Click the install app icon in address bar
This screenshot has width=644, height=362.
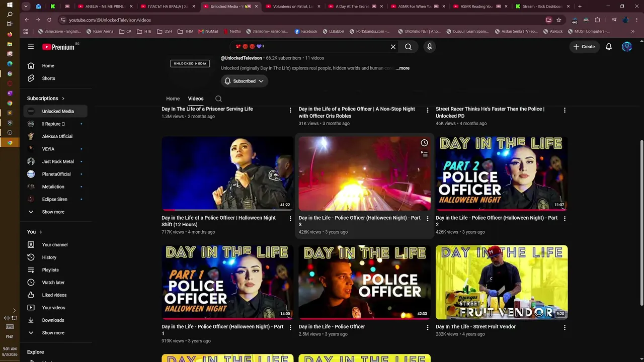549,20
